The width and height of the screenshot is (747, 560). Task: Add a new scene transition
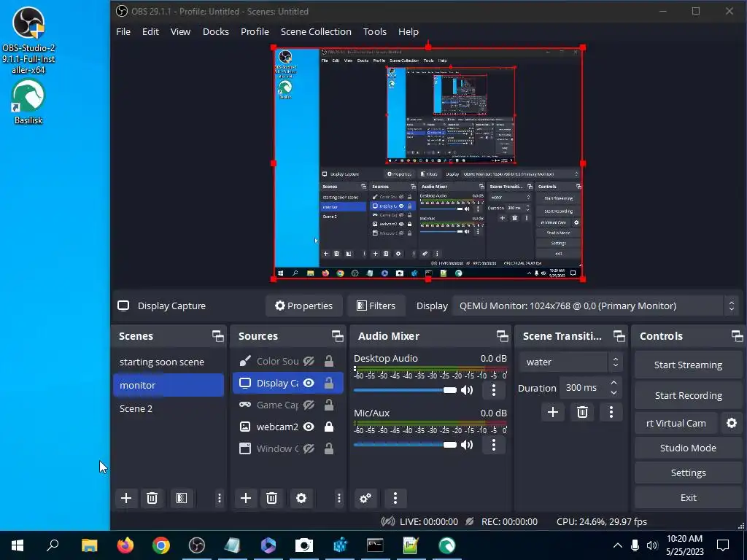pyautogui.click(x=553, y=412)
